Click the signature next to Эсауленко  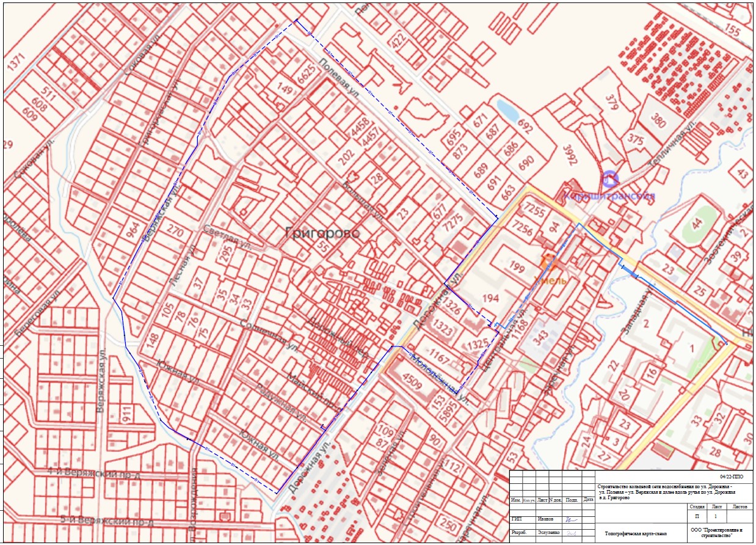(x=570, y=533)
